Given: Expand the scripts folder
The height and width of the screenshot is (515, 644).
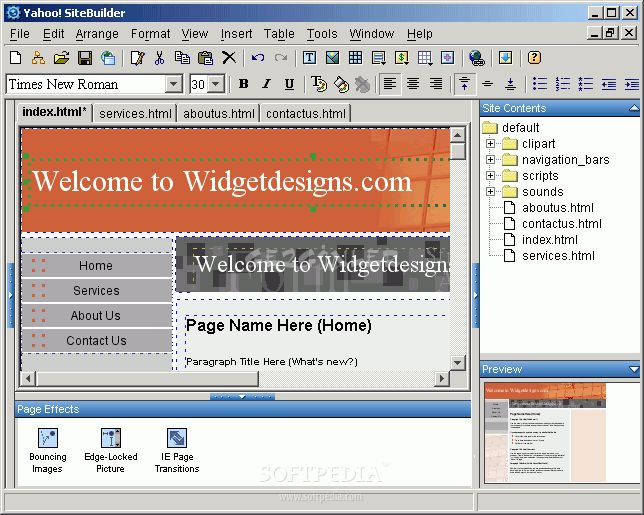Looking at the screenshot, I should pyautogui.click(x=490, y=175).
